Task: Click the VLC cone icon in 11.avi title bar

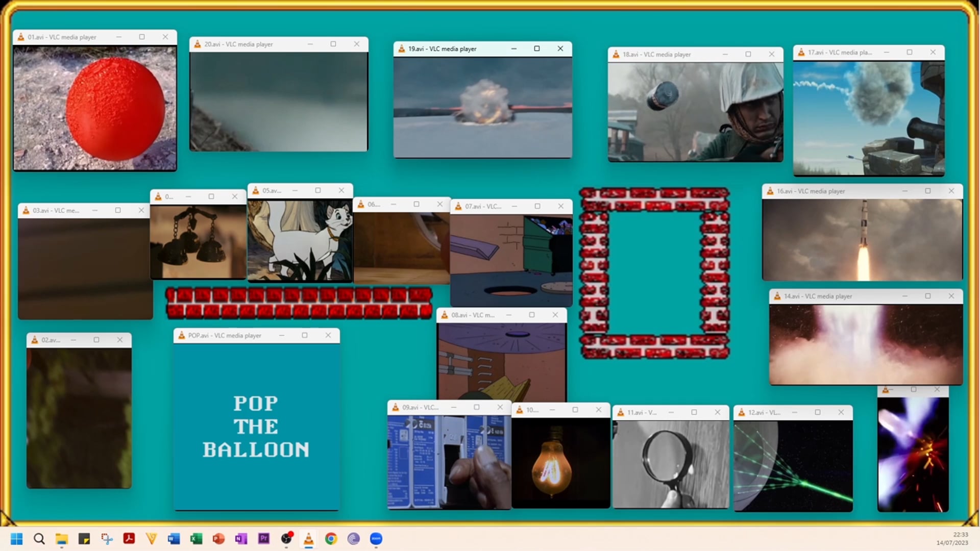Action: click(x=621, y=413)
